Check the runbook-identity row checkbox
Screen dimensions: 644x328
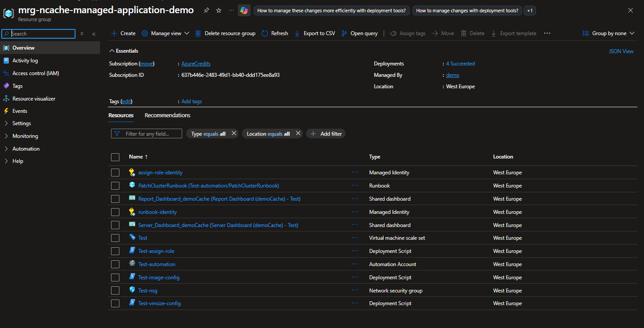[x=115, y=212]
